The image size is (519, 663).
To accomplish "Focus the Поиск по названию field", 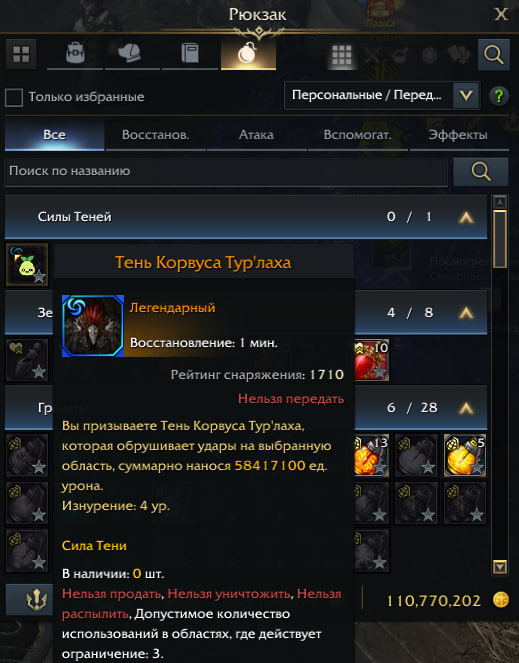I will tap(226, 172).
